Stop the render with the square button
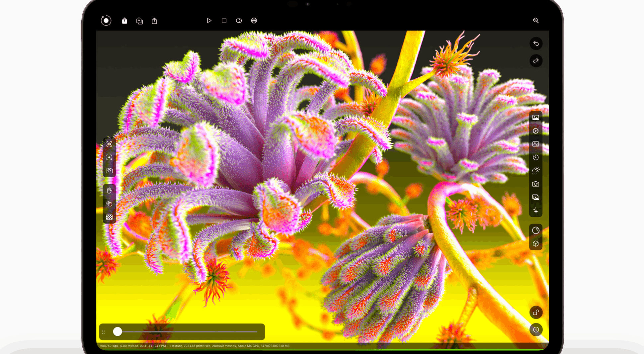The height and width of the screenshot is (354, 644). 224,21
